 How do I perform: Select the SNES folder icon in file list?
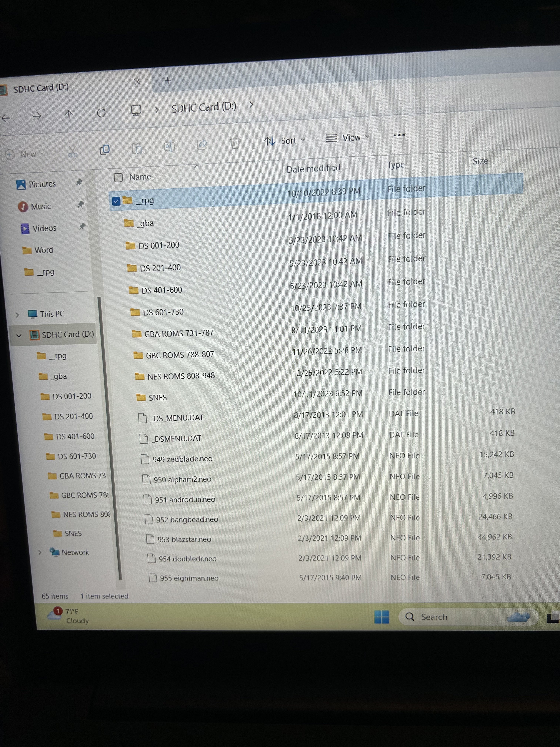141,397
